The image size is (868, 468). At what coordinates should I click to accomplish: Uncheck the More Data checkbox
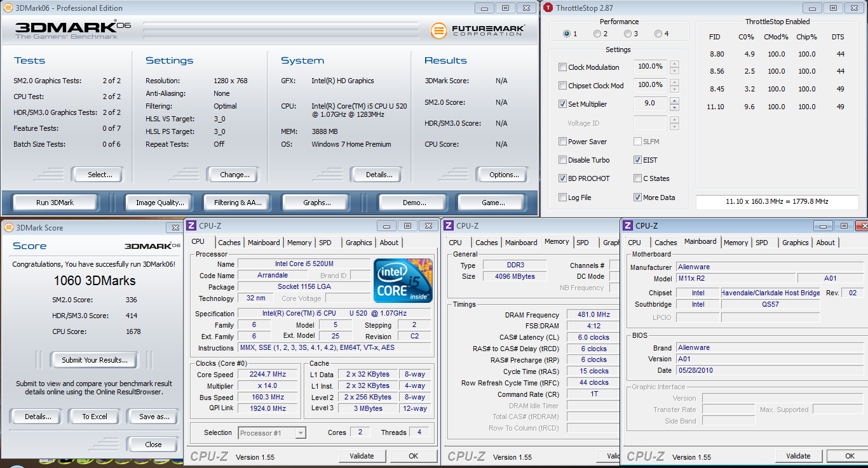coord(637,197)
